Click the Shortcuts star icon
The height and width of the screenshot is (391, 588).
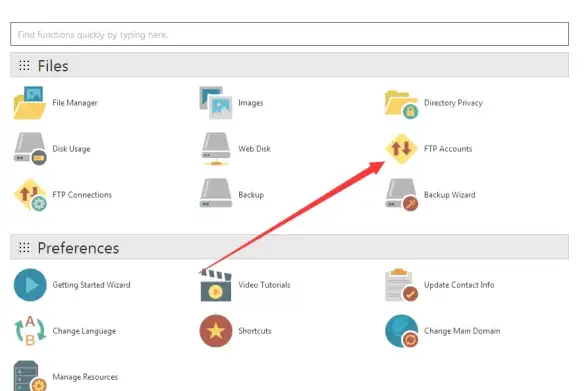coord(216,331)
